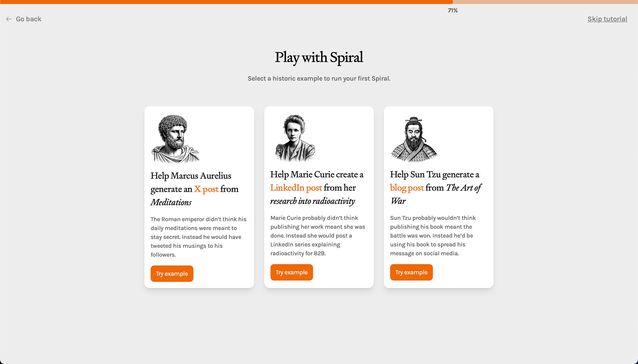Toggle the radioactivity research example

[x=291, y=272]
